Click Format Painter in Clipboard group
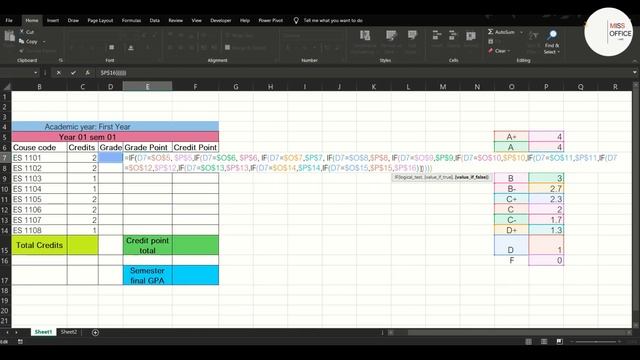640x360 pixels. [37, 51]
